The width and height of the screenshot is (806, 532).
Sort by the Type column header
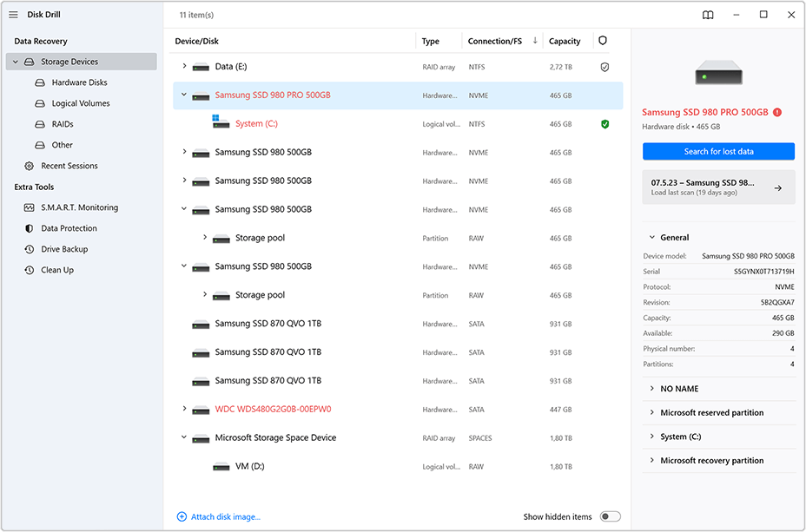pyautogui.click(x=431, y=41)
